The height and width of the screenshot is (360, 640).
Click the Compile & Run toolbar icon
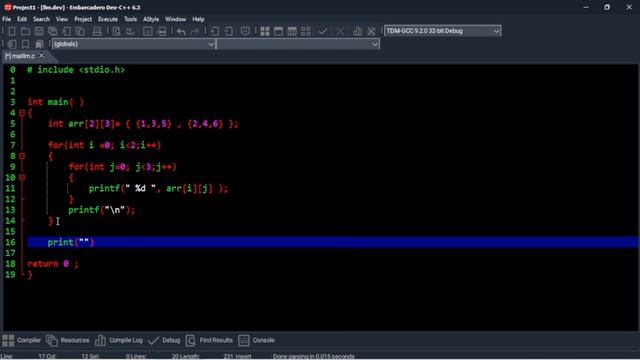[x=292, y=31]
